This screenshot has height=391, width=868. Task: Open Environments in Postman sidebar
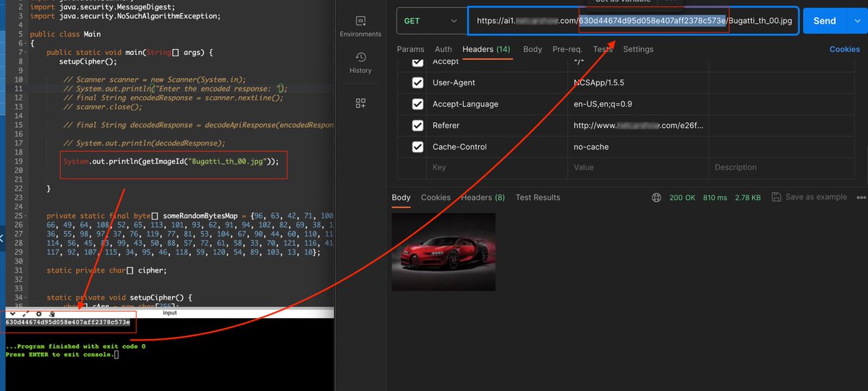coord(359,26)
